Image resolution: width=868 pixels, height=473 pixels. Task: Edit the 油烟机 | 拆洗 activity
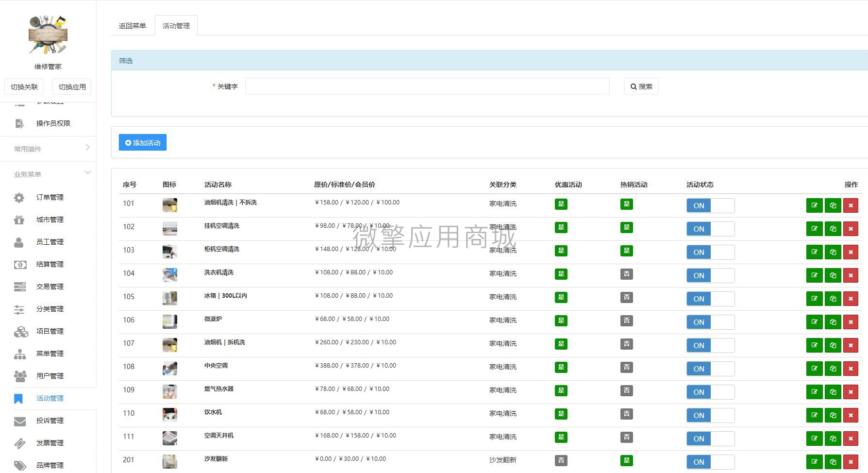(x=814, y=345)
